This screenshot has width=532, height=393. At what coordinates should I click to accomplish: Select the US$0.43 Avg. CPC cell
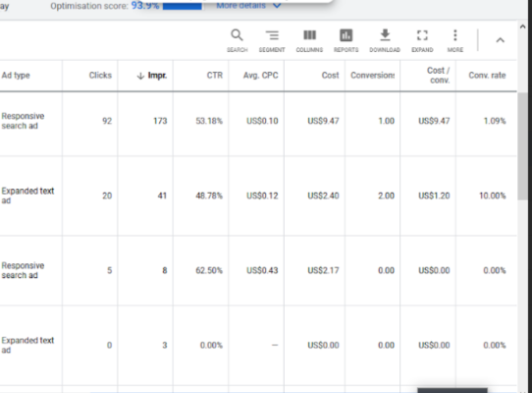point(262,270)
